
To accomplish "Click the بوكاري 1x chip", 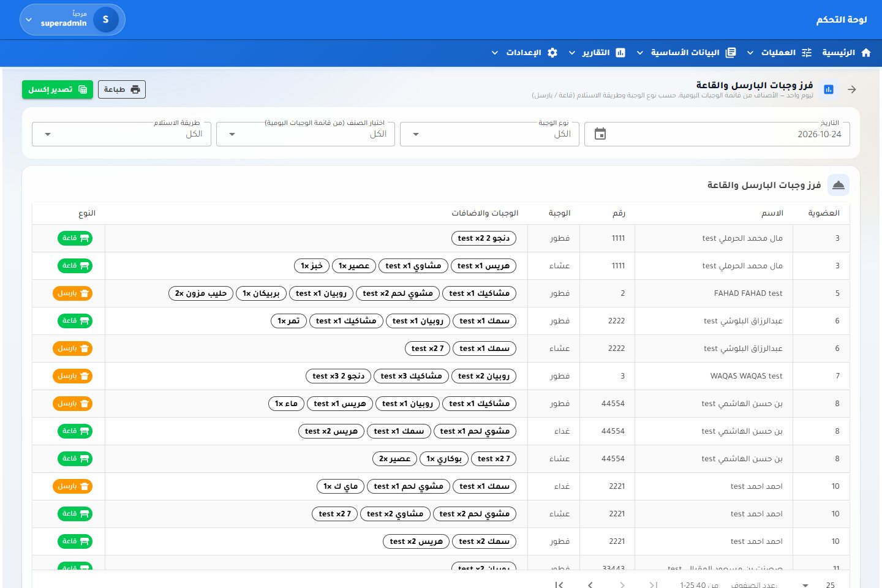I will (444, 459).
